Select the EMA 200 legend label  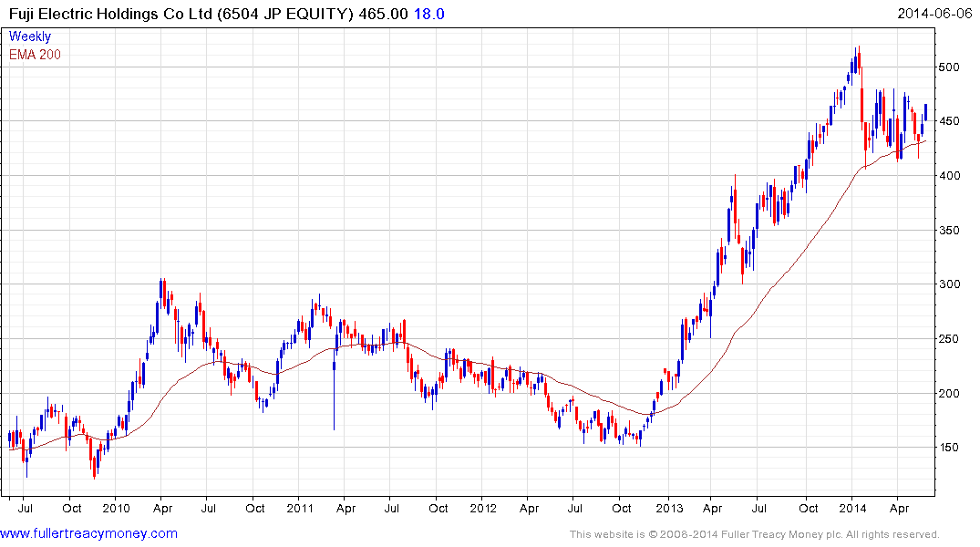click(x=35, y=55)
